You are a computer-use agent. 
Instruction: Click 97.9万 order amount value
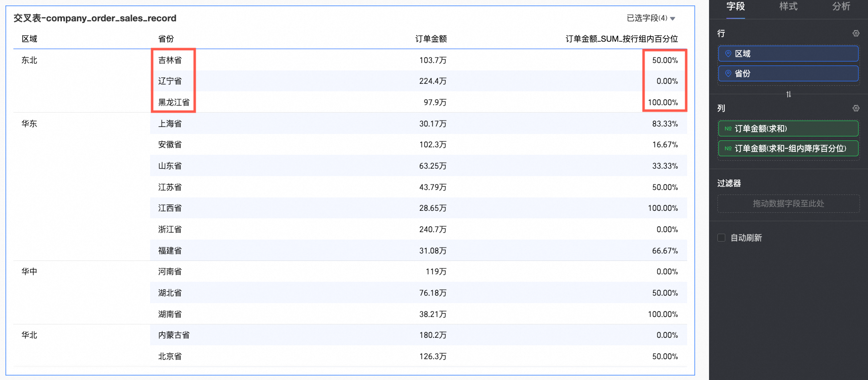(435, 102)
